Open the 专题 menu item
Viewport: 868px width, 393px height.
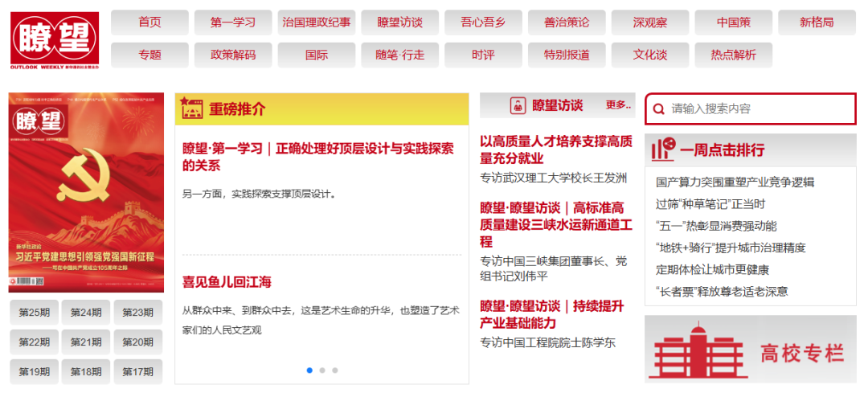(x=149, y=55)
